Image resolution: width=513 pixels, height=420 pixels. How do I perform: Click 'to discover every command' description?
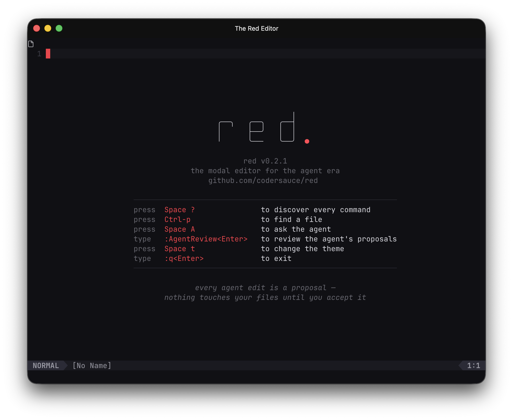(x=316, y=210)
